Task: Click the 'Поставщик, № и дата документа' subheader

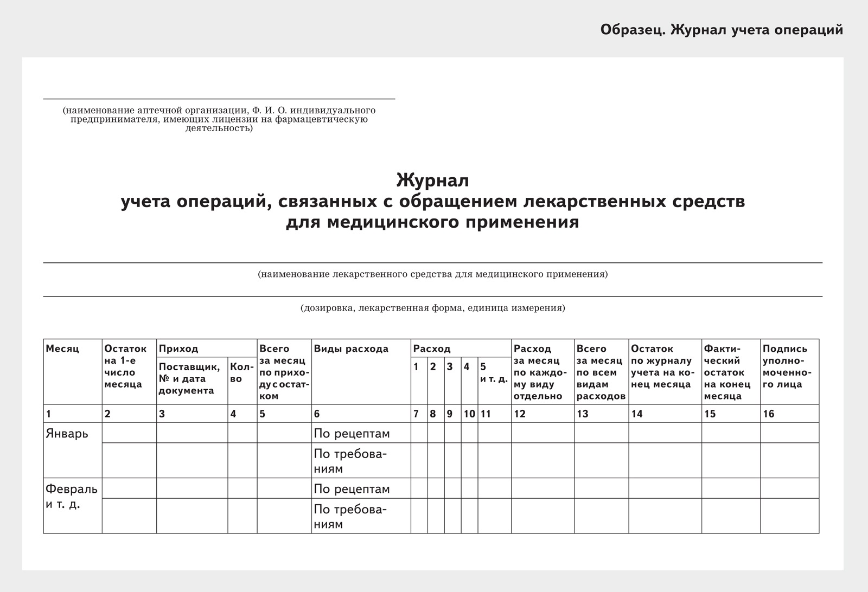Action: (x=189, y=378)
